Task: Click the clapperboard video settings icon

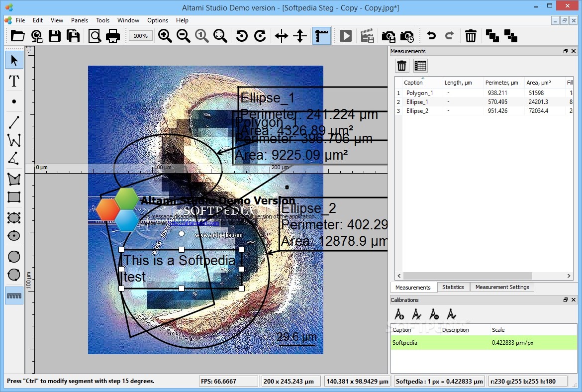Action: coord(367,36)
